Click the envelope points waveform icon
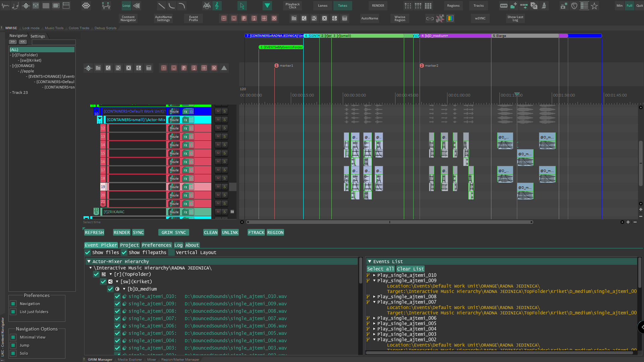644x362 pixels. coord(106,6)
